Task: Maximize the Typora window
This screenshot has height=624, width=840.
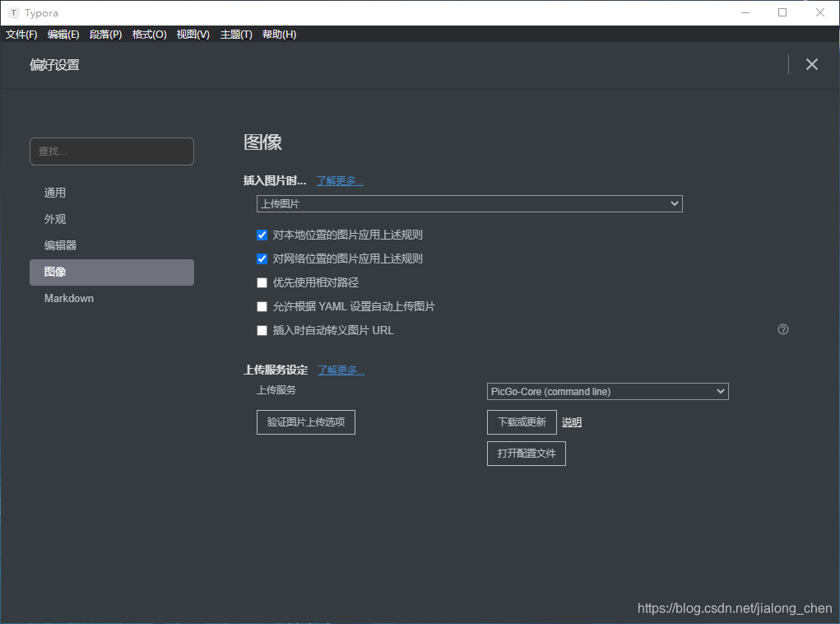Action: [x=782, y=12]
